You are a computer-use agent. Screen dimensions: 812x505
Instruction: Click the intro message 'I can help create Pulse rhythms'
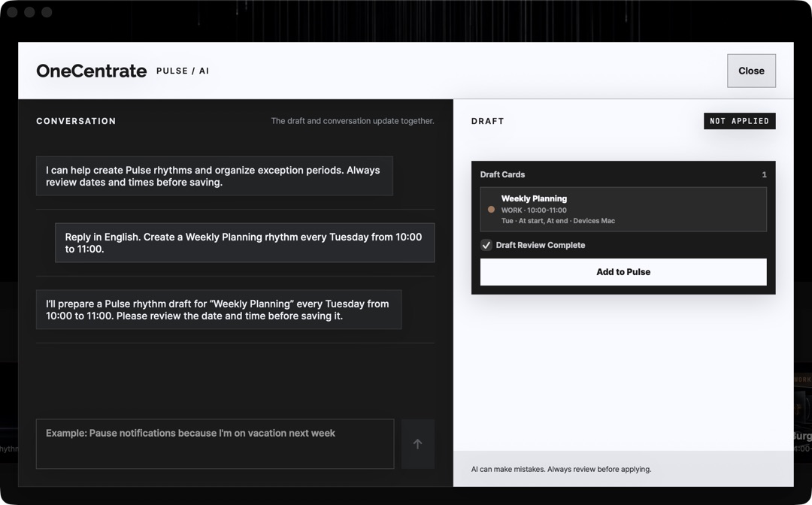(214, 176)
